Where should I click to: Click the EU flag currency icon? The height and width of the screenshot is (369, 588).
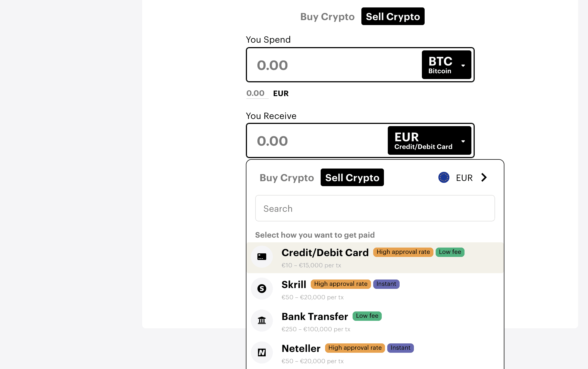pyautogui.click(x=444, y=177)
